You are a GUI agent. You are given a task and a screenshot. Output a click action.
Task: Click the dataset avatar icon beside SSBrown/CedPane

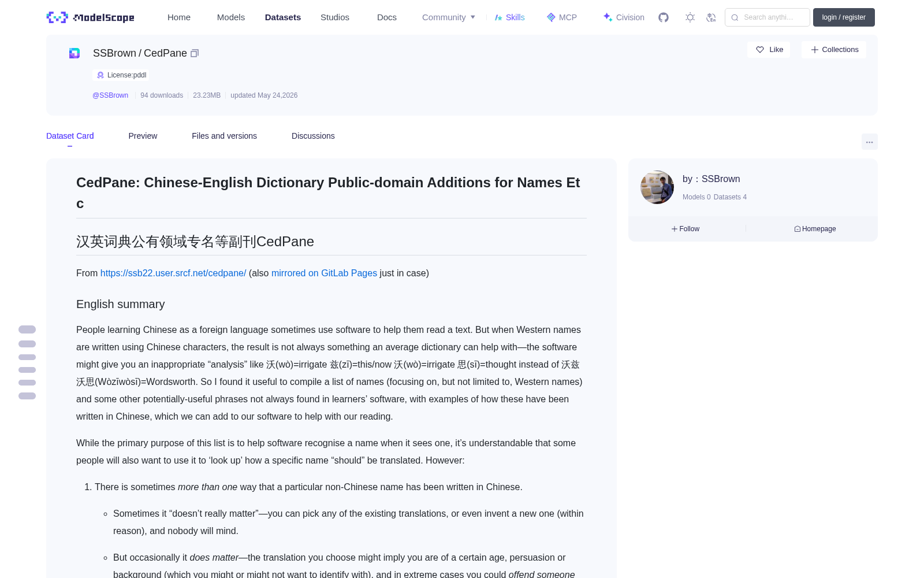(74, 53)
